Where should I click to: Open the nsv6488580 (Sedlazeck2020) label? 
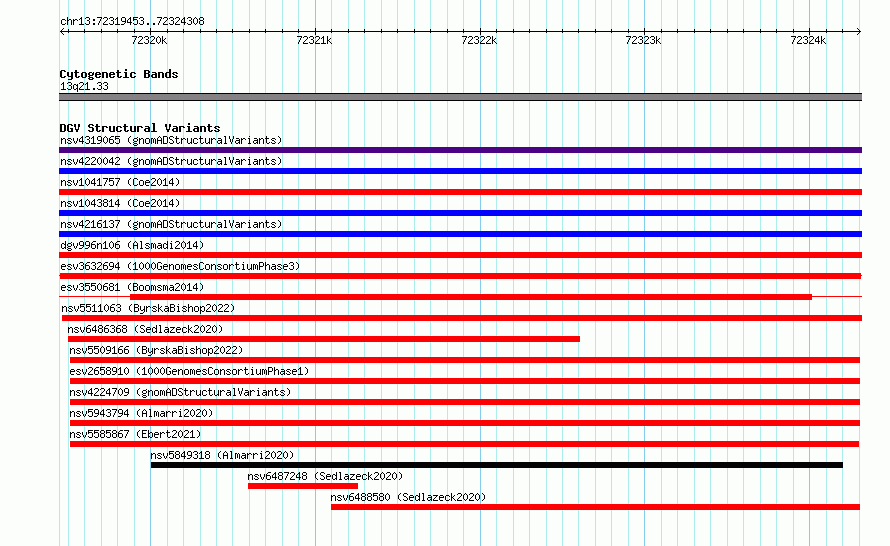[x=408, y=497]
